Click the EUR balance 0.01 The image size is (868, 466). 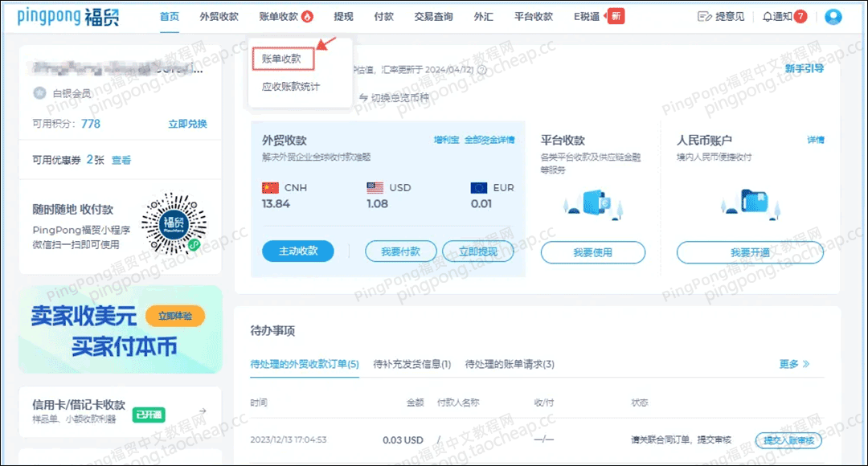pos(481,203)
